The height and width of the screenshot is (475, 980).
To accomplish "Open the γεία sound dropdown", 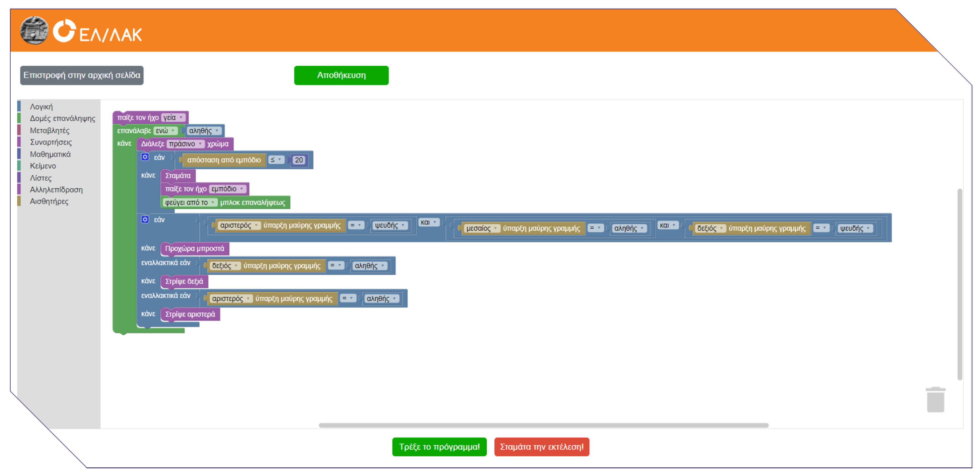I will [173, 117].
